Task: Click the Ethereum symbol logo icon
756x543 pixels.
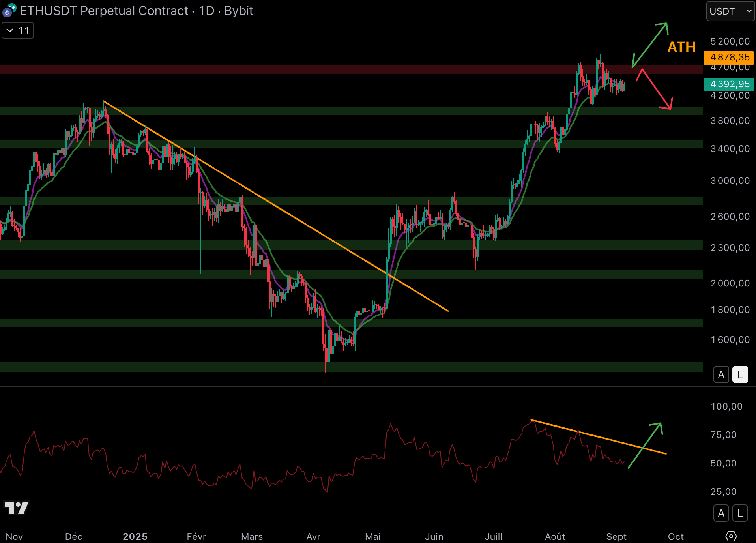Action: click(x=9, y=11)
